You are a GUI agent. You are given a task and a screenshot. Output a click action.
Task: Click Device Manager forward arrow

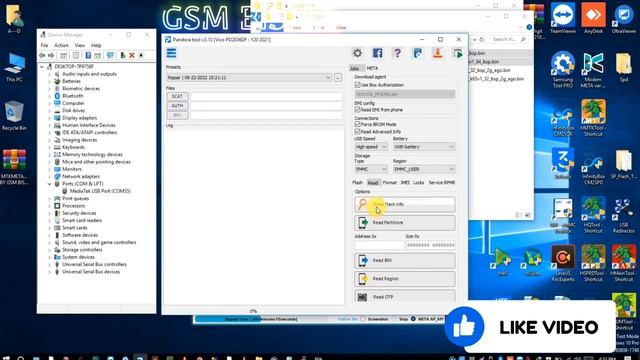pyautogui.click(x=51, y=55)
